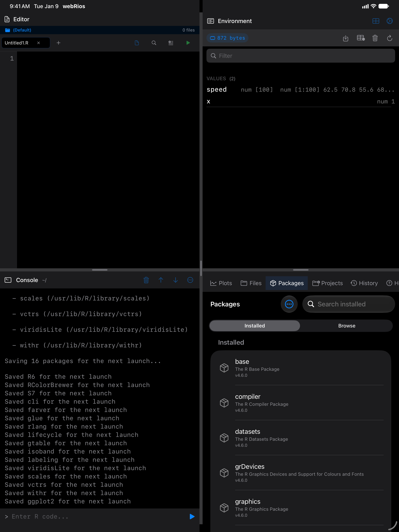Select the Browse segment

pos(347,326)
